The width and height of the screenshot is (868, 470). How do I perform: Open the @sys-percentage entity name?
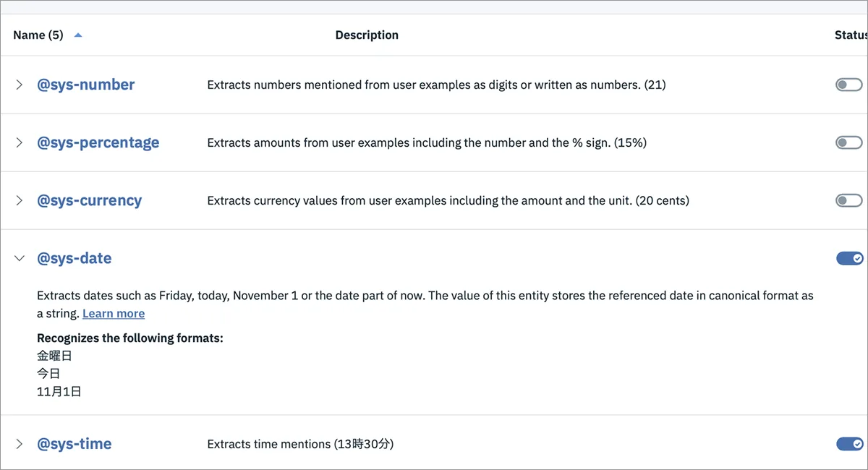98,142
